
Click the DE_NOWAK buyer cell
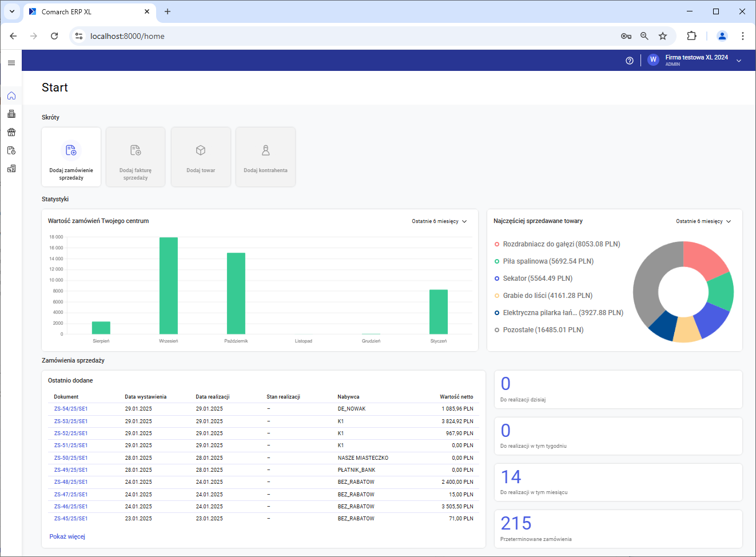(352, 409)
